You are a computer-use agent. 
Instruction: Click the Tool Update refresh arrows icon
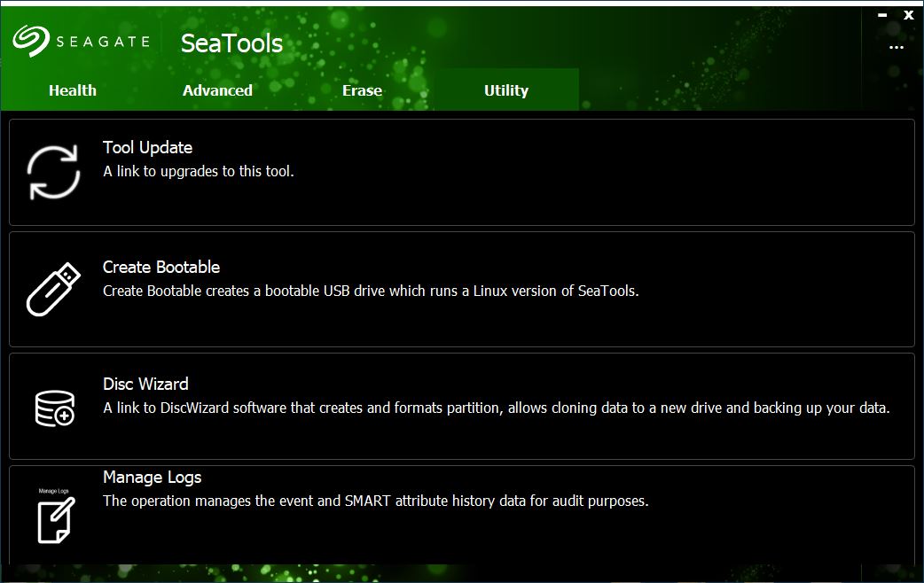(53, 172)
